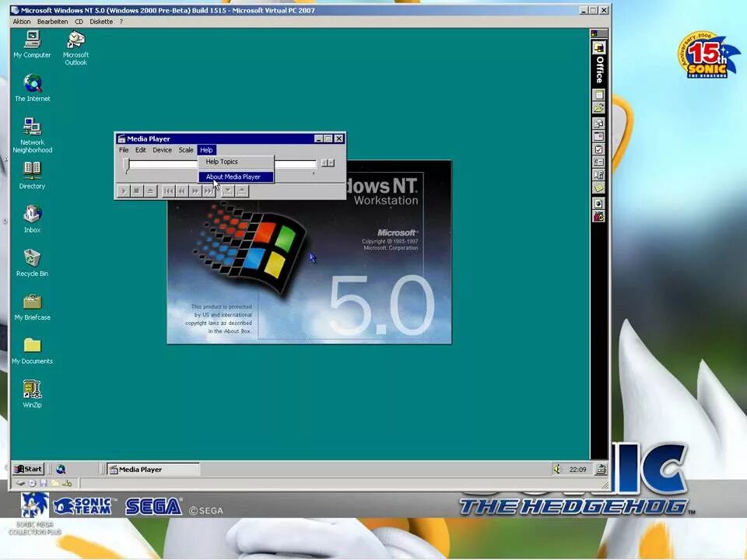Viewport: 747px width, 560px height.
Task: Click Open Office Document folder icon in Office bar
Action: pos(599,108)
